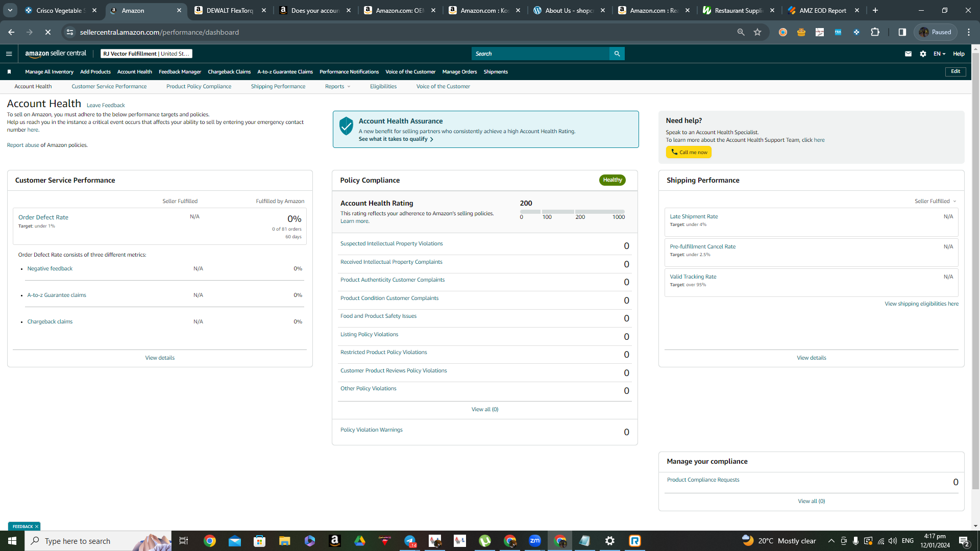This screenshot has width=980, height=551.
Task: Click the bookmark flag icon in favorites bar
Action: [9, 72]
